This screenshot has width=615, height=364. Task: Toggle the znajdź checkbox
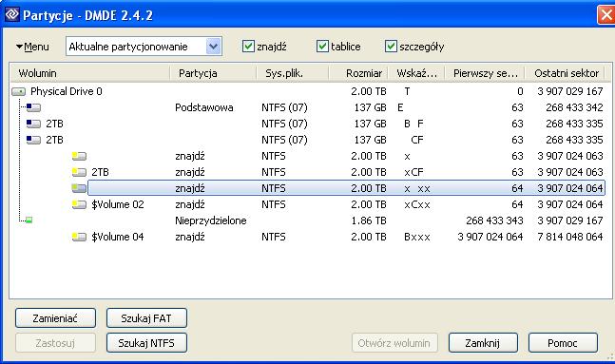248,47
